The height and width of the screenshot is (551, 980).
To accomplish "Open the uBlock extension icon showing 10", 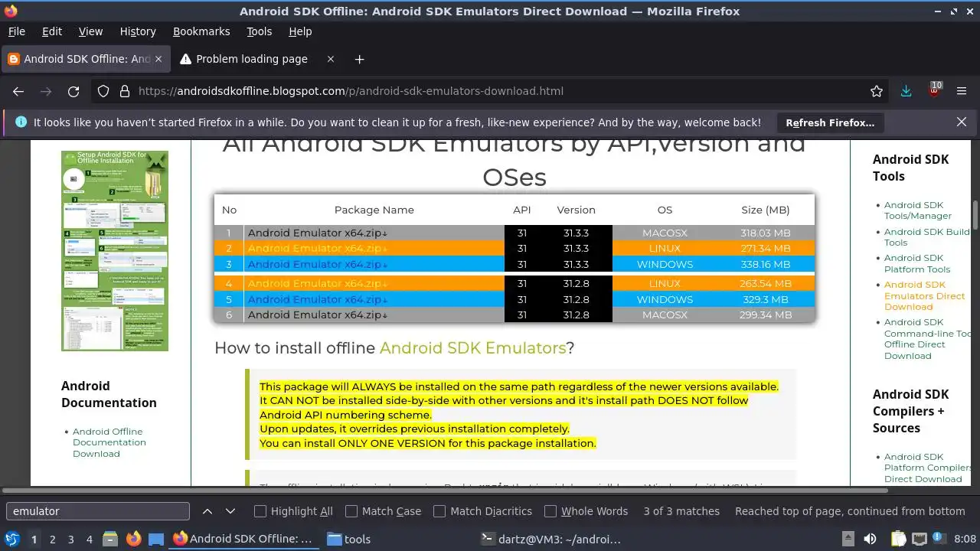I will pyautogui.click(x=934, y=90).
